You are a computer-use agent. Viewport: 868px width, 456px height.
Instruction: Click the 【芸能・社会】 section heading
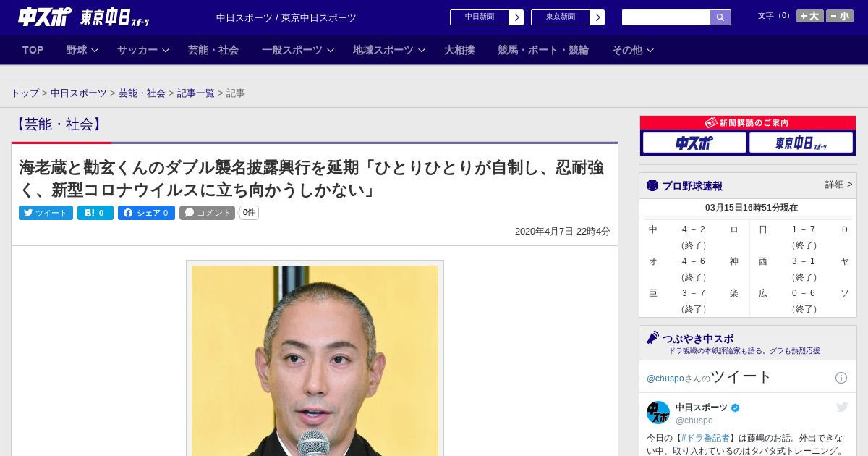58,124
